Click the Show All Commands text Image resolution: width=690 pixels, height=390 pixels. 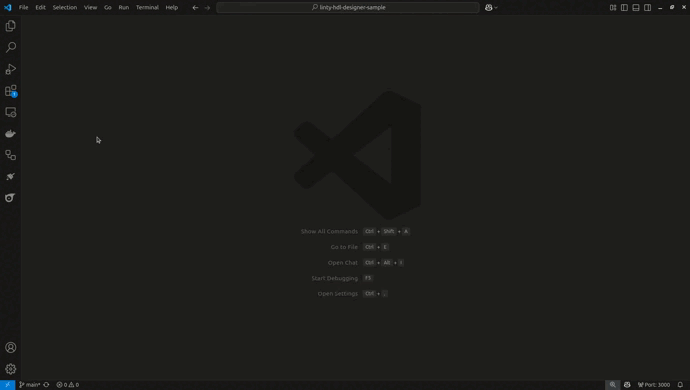pos(329,232)
